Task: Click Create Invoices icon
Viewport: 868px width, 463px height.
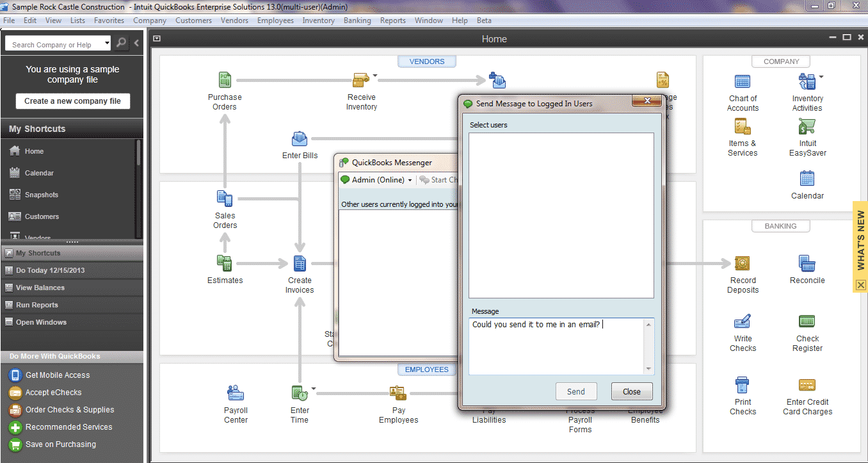Action: click(300, 263)
